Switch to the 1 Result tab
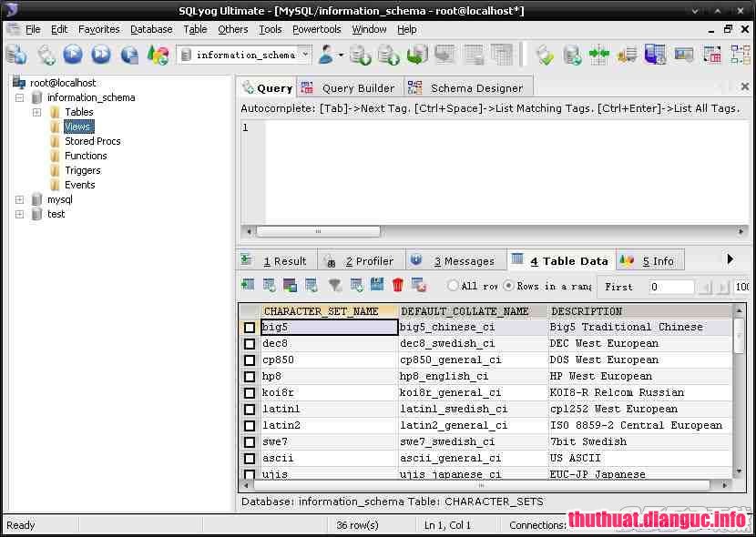The width and height of the screenshot is (756, 537). click(278, 260)
